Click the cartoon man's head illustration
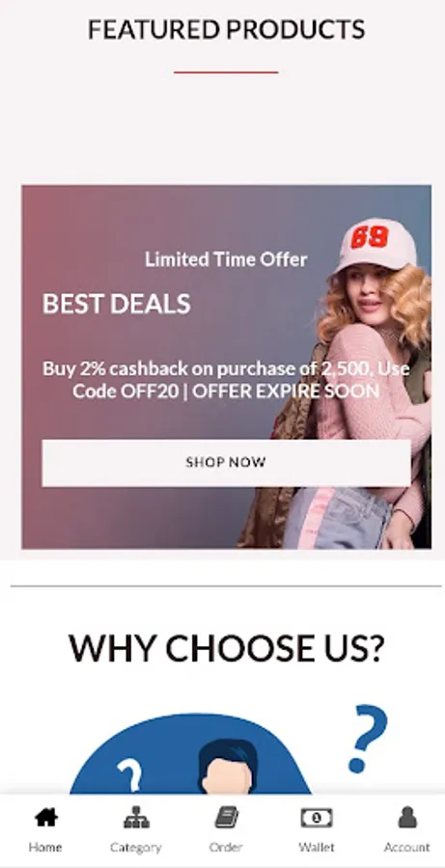 [x=227, y=768]
